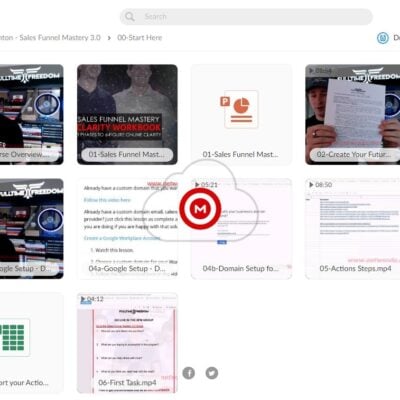
Task: Click the breadcrumb chevron separator
Action: 109,38
